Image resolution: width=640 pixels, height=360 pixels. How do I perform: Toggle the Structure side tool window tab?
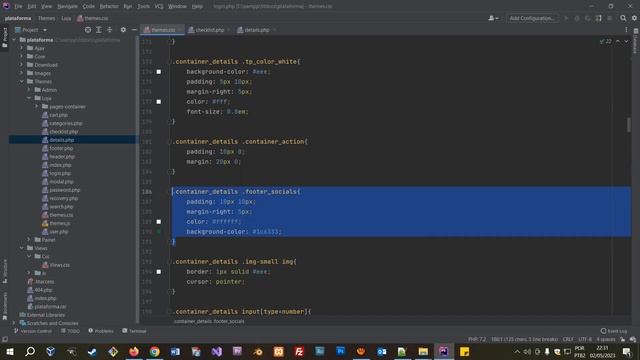coord(4,271)
